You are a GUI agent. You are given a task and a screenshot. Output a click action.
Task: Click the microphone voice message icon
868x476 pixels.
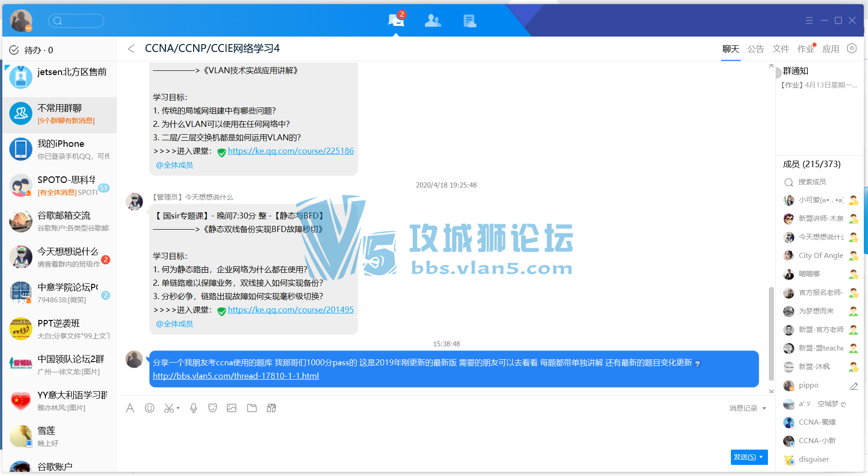pyautogui.click(x=194, y=408)
